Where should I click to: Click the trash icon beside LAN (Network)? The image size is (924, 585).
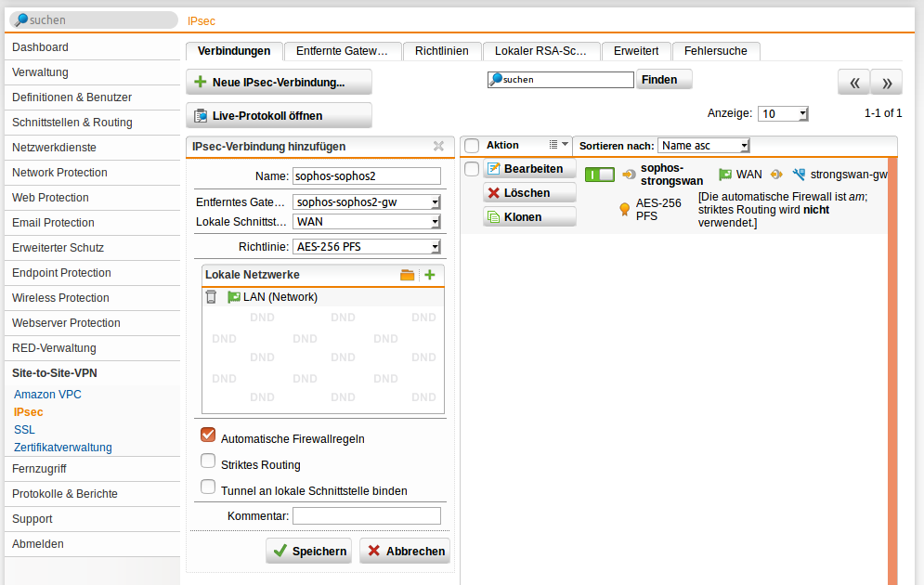click(x=211, y=295)
